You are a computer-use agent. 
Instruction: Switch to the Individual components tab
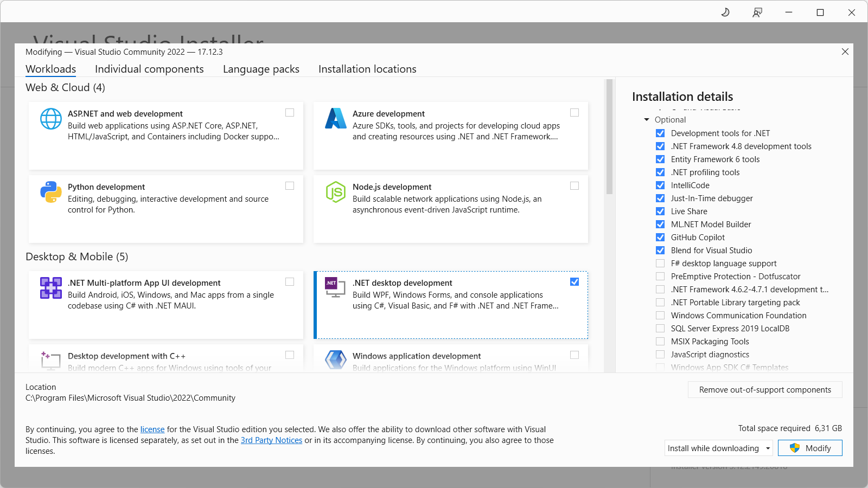(149, 69)
